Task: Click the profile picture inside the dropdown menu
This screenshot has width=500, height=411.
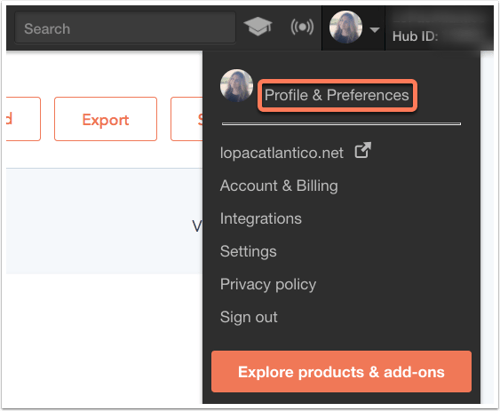Action: click(x=236, y=86)
